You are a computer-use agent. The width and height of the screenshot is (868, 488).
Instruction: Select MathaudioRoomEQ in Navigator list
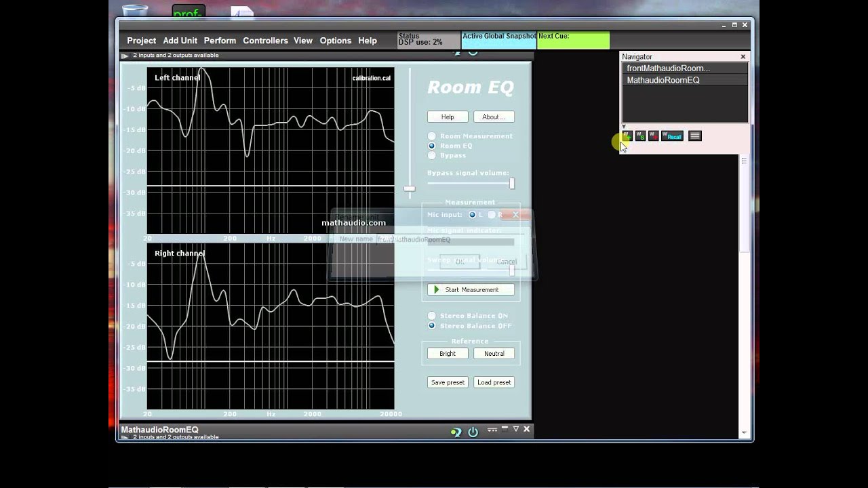(x=685, y=80)
